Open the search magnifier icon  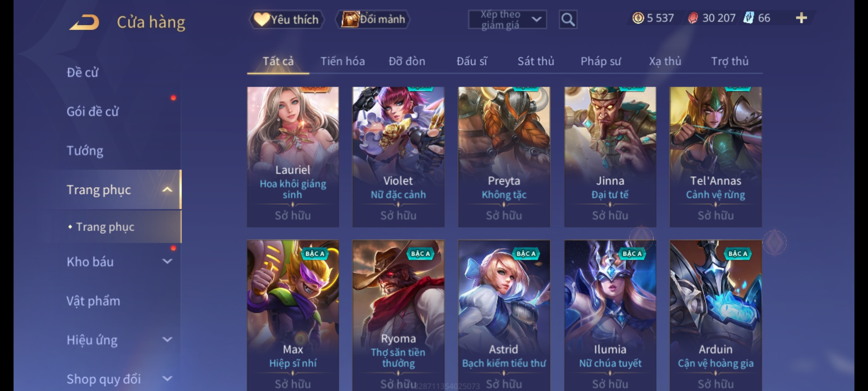click(x=568, y=19)
